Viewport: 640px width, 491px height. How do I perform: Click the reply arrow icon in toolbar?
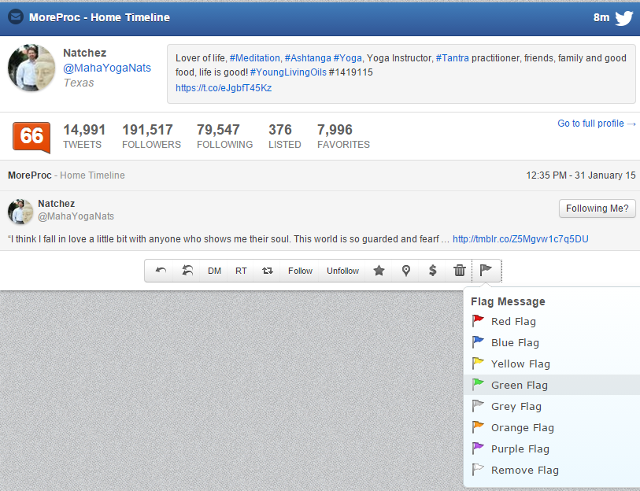click(160, 271)
